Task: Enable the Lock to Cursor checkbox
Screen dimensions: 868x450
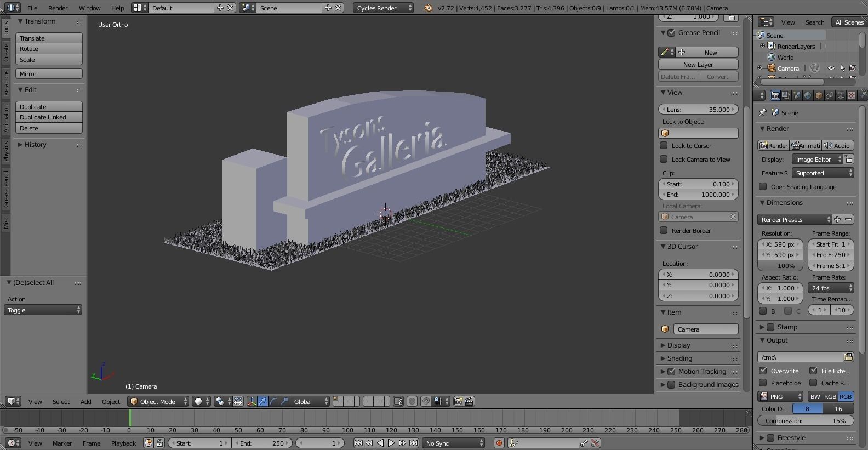Action: point(664,145)
